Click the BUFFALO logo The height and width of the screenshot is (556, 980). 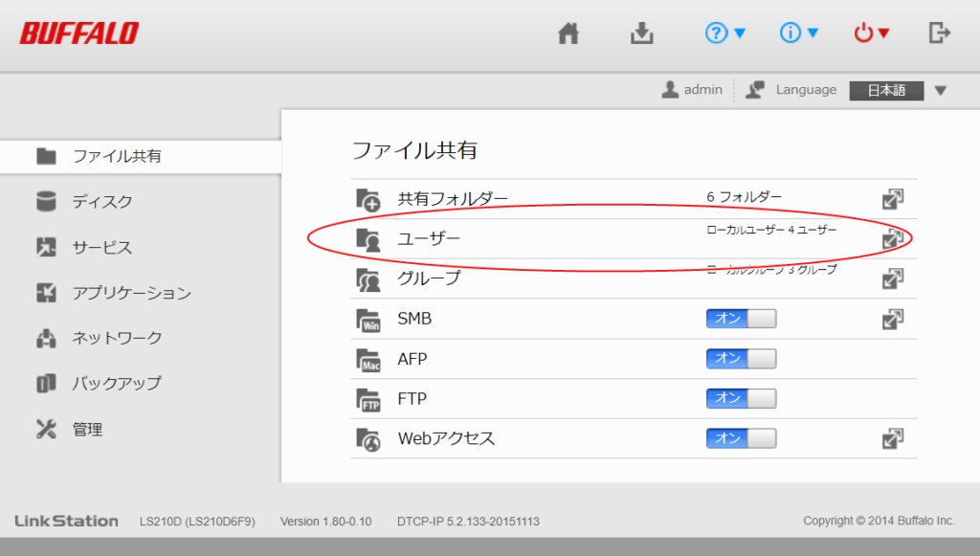pyautogui.click(x=79, y=33)
